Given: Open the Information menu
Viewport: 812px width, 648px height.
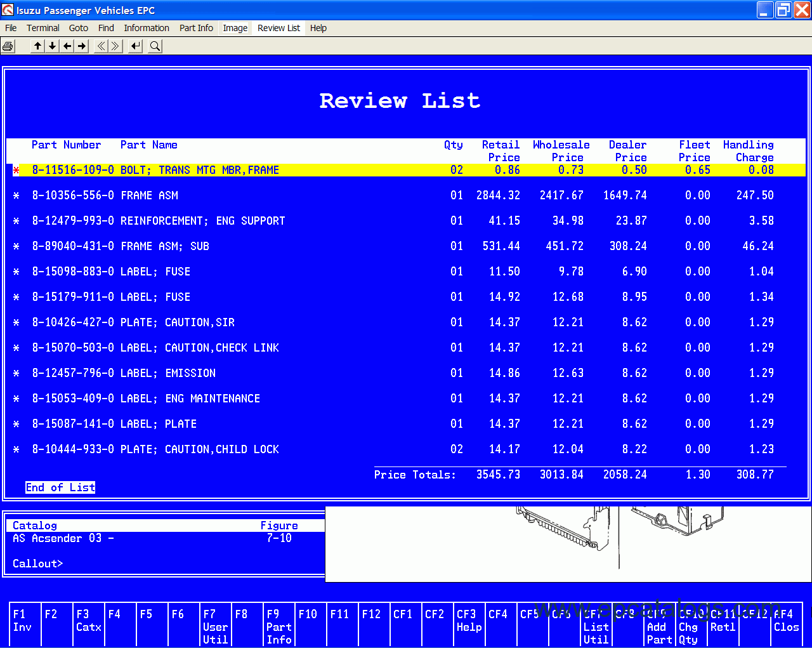Looking at the screenshot, I should [x=147, y=28].
